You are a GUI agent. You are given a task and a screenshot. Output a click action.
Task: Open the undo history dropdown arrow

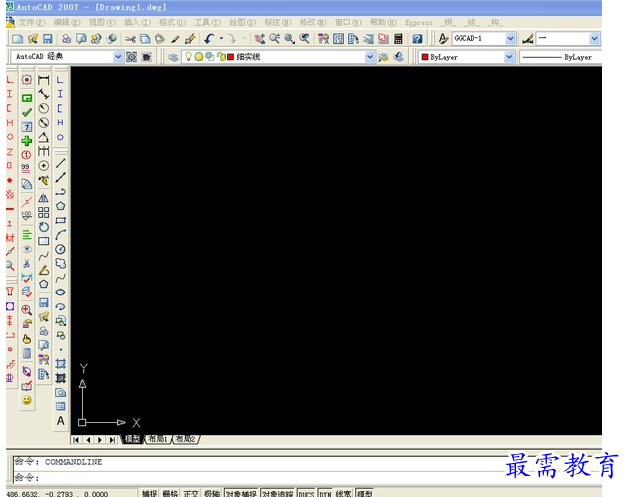[x=221, y=39]
